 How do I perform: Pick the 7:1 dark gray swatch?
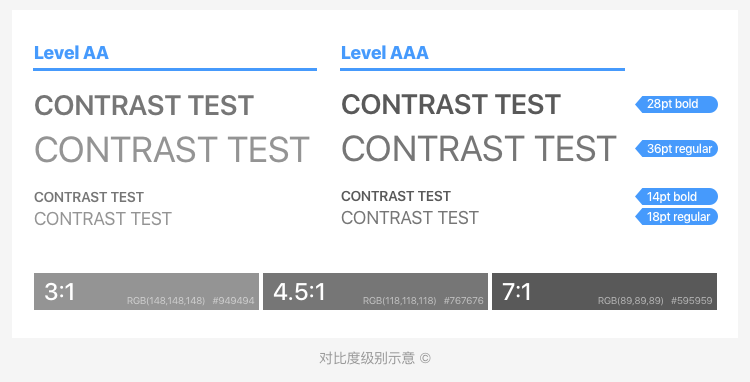[605, 292]
